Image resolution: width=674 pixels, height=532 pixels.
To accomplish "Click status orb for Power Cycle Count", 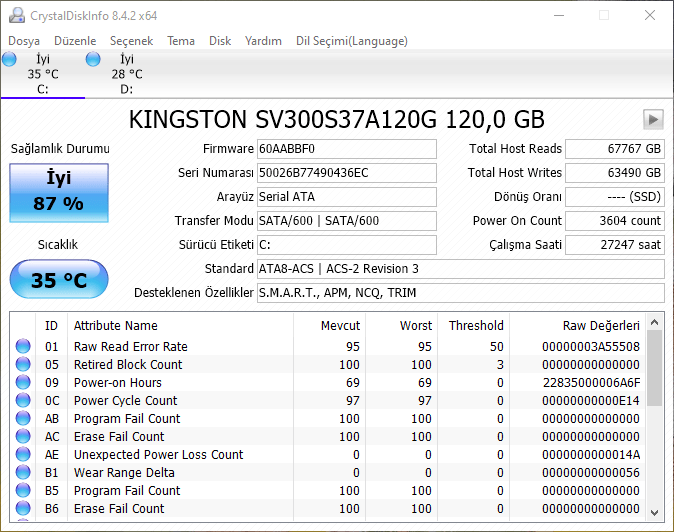I will coord(23,400).
